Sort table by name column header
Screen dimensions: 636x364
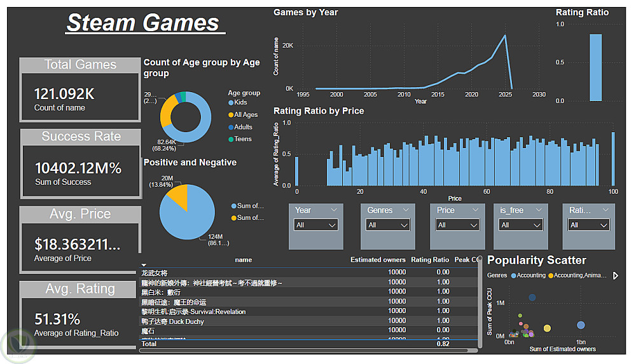(x=244, y=260)
